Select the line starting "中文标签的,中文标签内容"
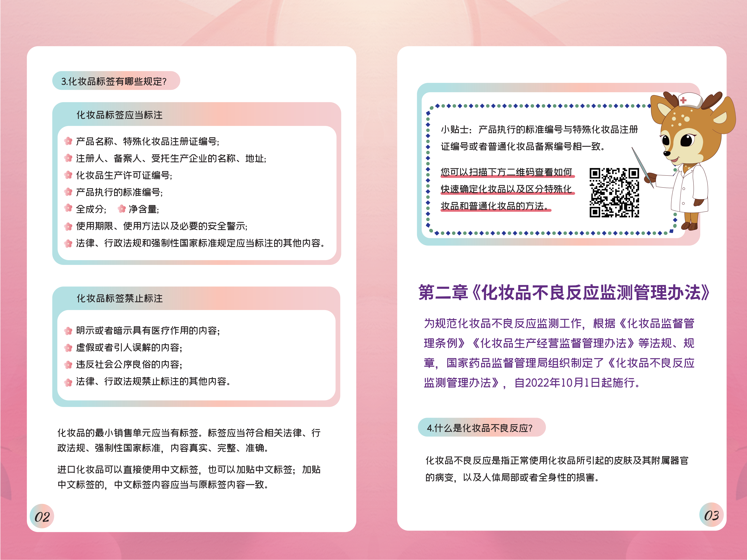Screen dimensions: 747x560 tap(163, 485)
